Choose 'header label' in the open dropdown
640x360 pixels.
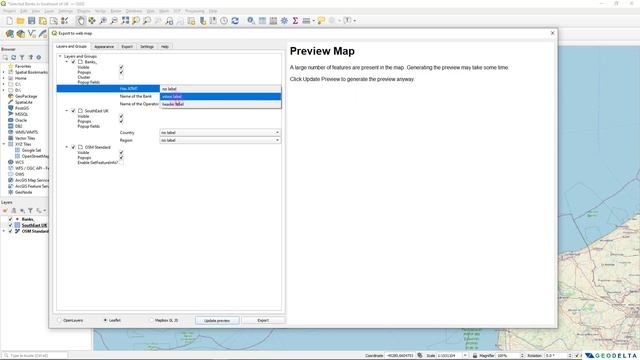click(x=220, y=104)
